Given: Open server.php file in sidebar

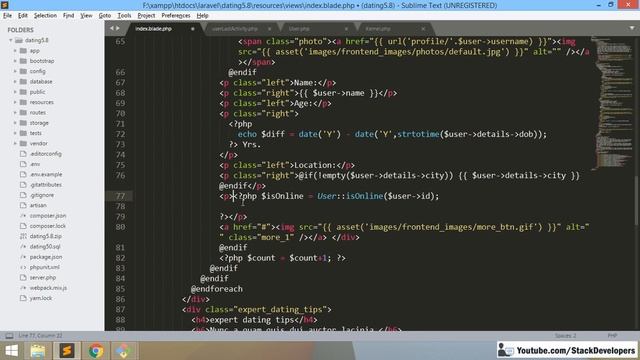Looking at the screenshot, I should [43, 278].
